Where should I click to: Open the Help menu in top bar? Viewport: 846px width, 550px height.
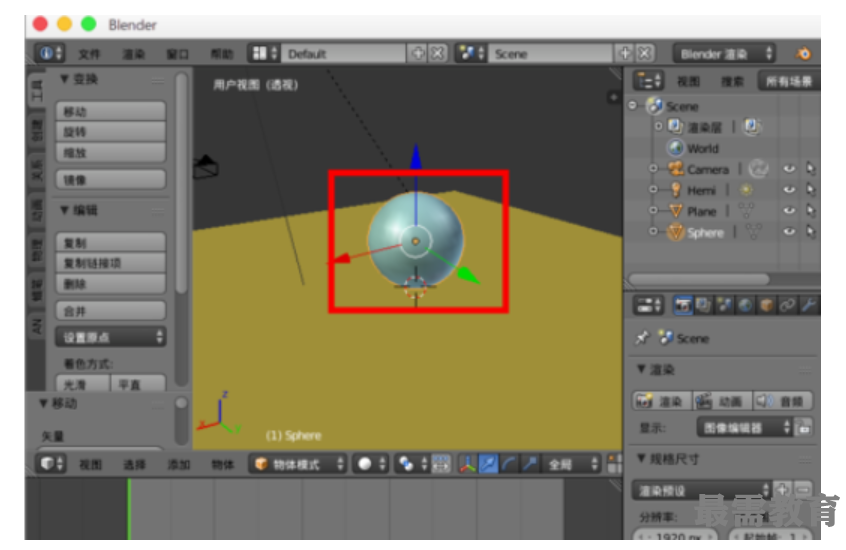point(221,54)
